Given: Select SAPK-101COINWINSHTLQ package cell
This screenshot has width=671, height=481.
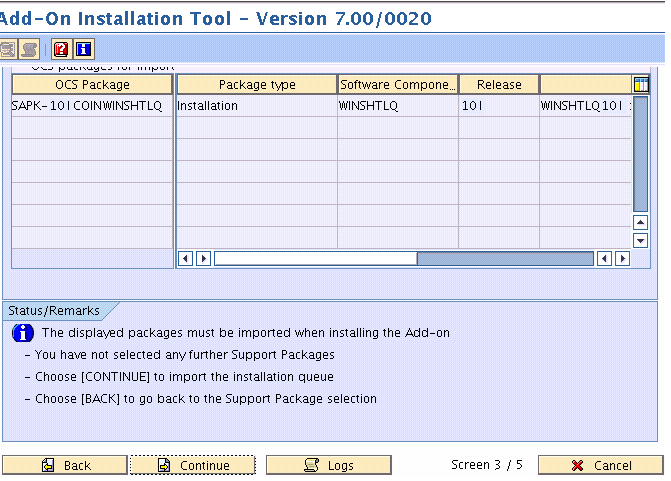Looking at the screenshot, I should coord(92,106).
